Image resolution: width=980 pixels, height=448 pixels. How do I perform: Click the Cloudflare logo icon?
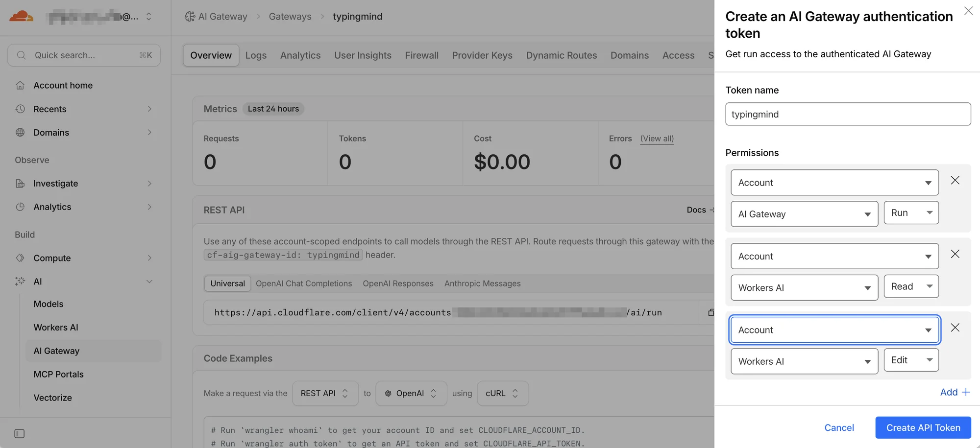pos(22,16)
